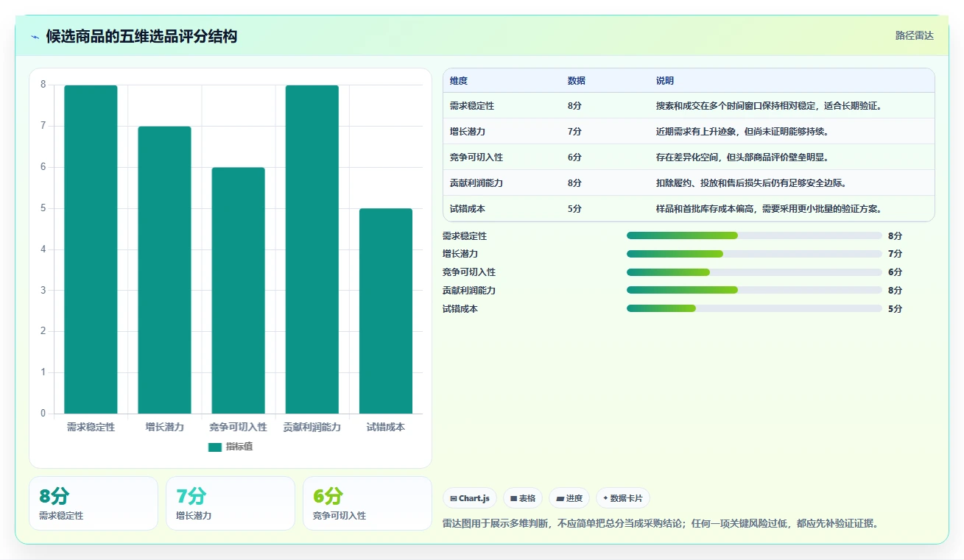964x560 pixels.
Task: Click the 进度 chip
Action: [569, 498]
